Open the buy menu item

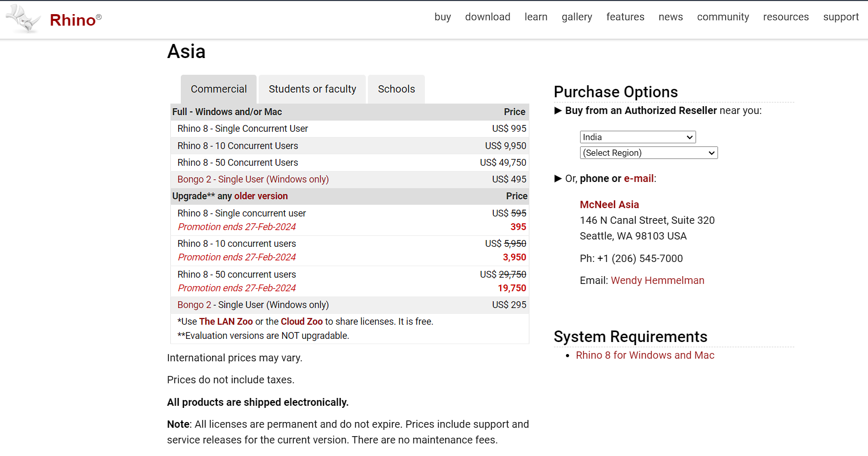coord(443,17)
